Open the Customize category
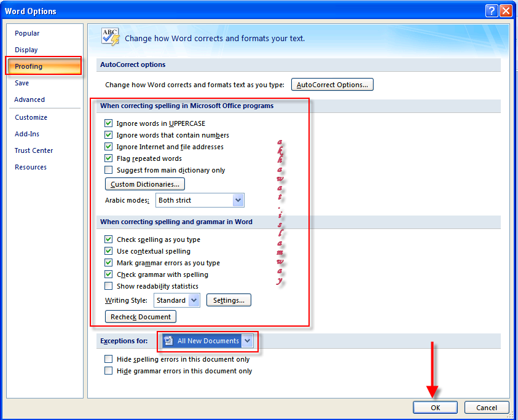The height and width of the screenshot is (420, 518). 31,117
